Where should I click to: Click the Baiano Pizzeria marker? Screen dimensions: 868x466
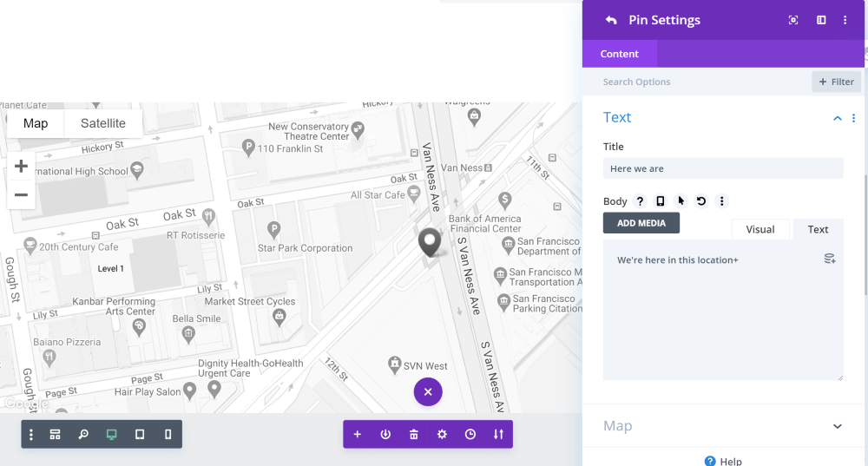(49, 358)
